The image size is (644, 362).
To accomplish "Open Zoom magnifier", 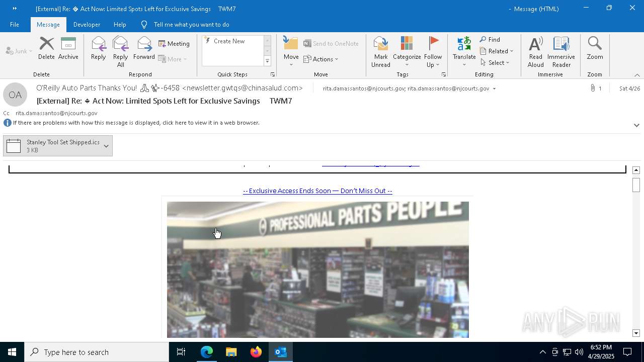I will [595, 49].
